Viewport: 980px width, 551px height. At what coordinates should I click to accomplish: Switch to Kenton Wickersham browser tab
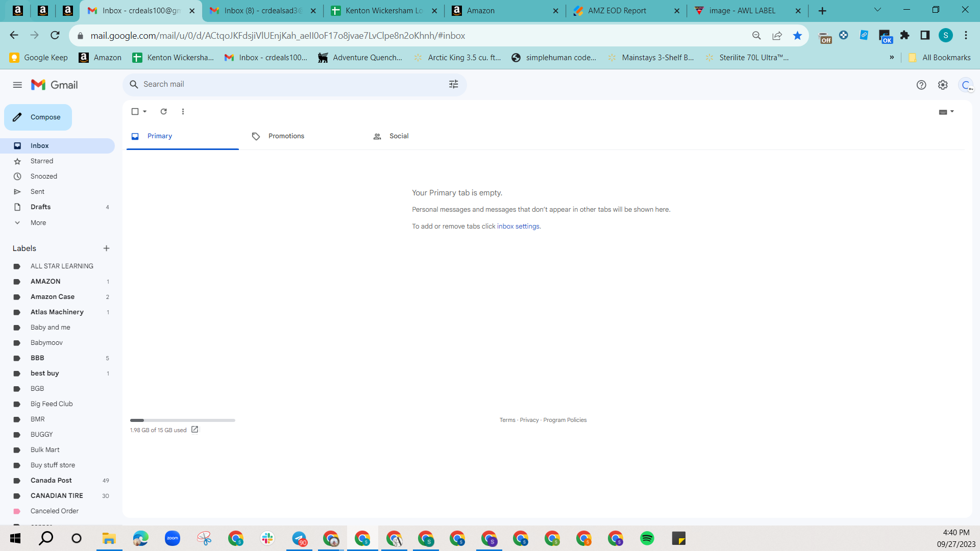pos(384,11)
